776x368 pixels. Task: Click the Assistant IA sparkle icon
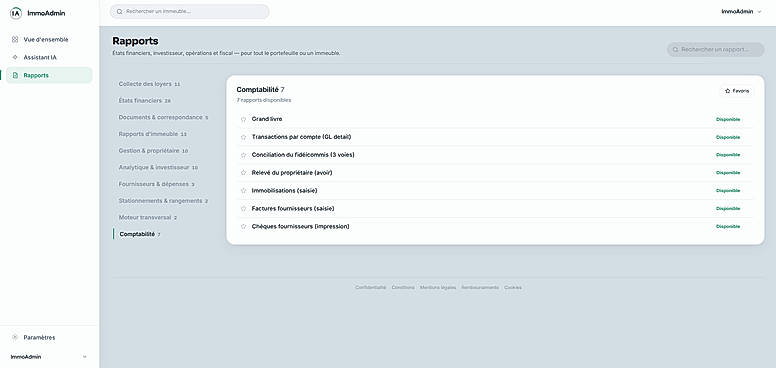[15, 57]
